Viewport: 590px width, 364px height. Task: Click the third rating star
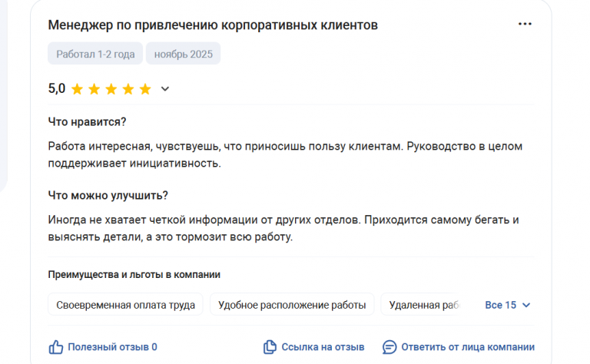[x=111, y=89]
